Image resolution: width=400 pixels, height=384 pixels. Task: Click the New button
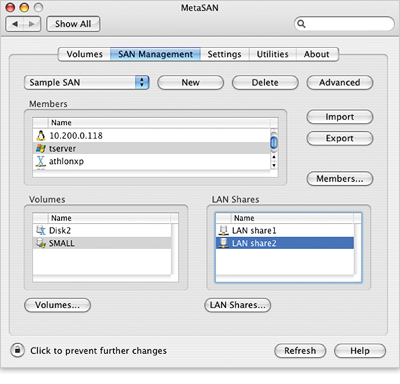(x=191, y=82)
